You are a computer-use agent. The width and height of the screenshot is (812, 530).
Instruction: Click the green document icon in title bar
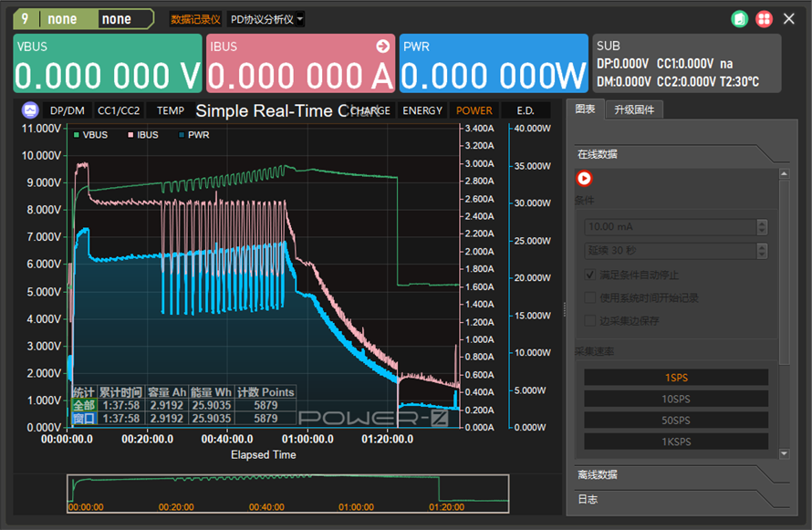click(x=740, y=19)
